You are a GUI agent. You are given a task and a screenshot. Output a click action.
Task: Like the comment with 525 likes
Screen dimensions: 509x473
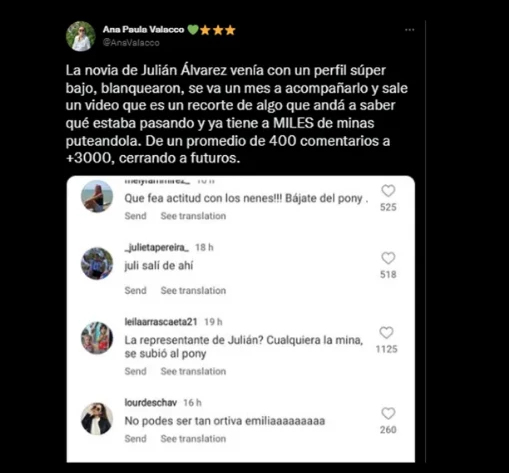pyautogui.click(x=388, y=191)
